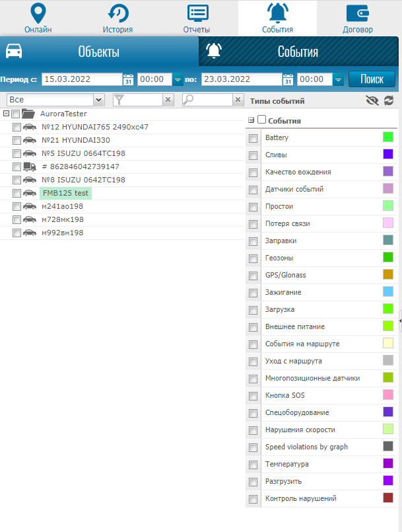402x532 pixels.
Task: Enable the Кнопка SOS checkbox
Action: click(253, 397)
